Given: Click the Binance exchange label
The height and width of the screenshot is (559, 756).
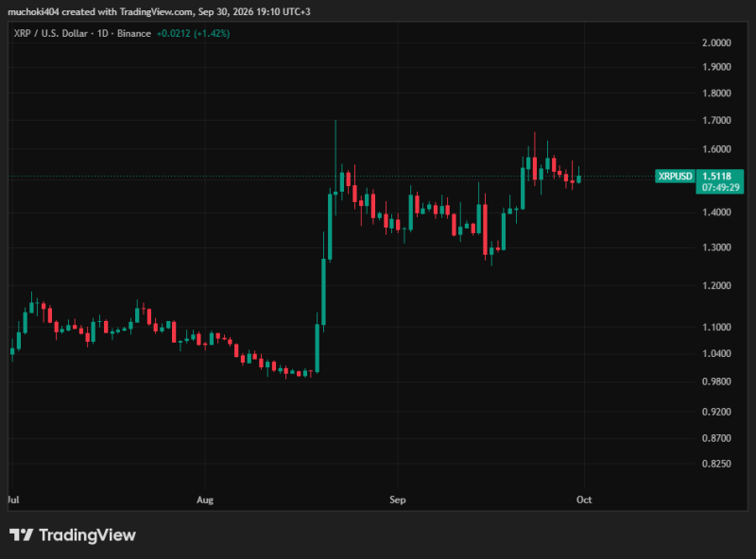Looking at the screenshot, I should click(134, 34).
